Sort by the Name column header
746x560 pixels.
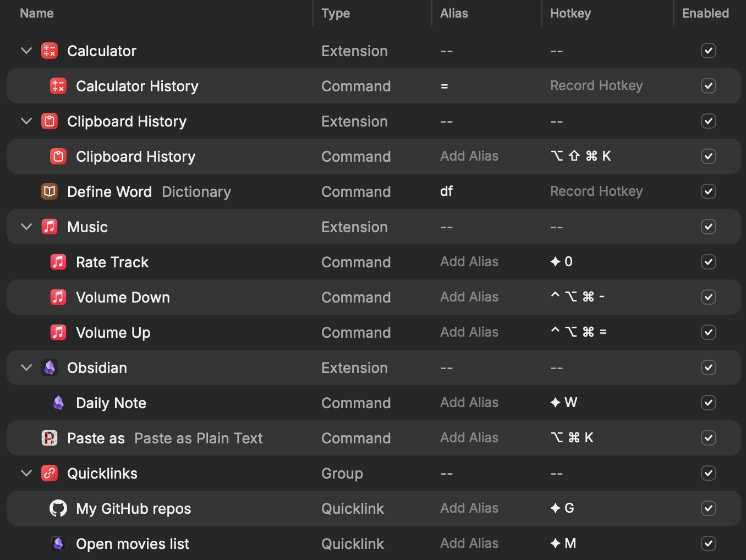[x=37, y=13]
